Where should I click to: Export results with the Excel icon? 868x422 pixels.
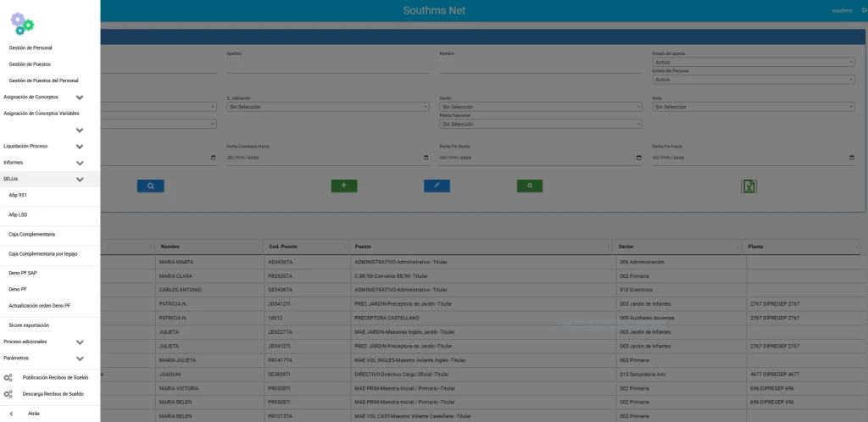749,186
